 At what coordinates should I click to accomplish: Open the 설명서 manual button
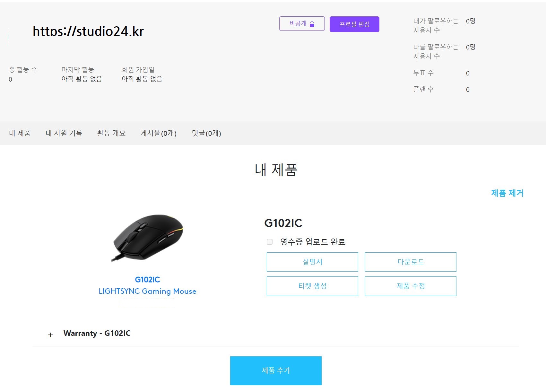[312, 262]
